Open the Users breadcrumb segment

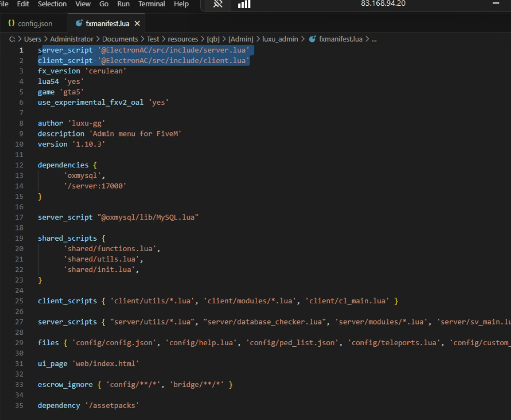pyautogui.click(x=33, y=39)
